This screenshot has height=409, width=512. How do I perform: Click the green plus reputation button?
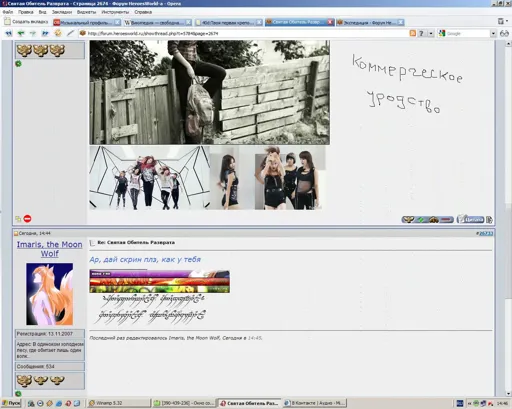[421, 219]
